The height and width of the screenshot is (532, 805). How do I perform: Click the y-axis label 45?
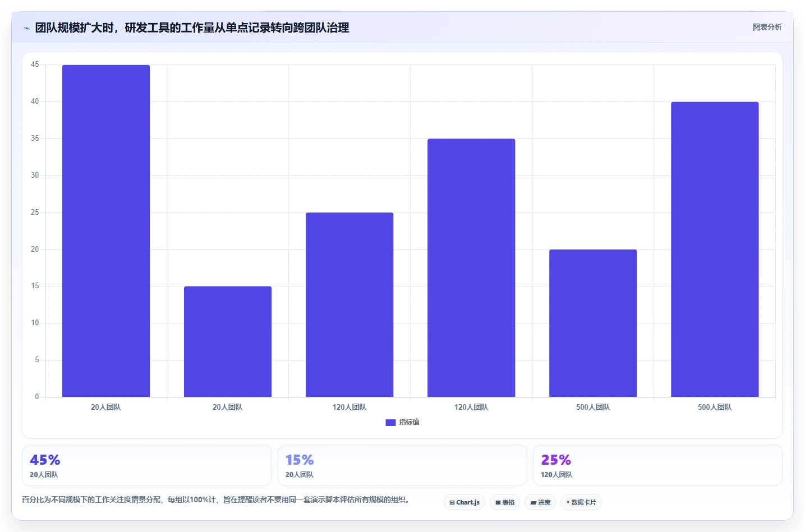click(x=35, y=64)
